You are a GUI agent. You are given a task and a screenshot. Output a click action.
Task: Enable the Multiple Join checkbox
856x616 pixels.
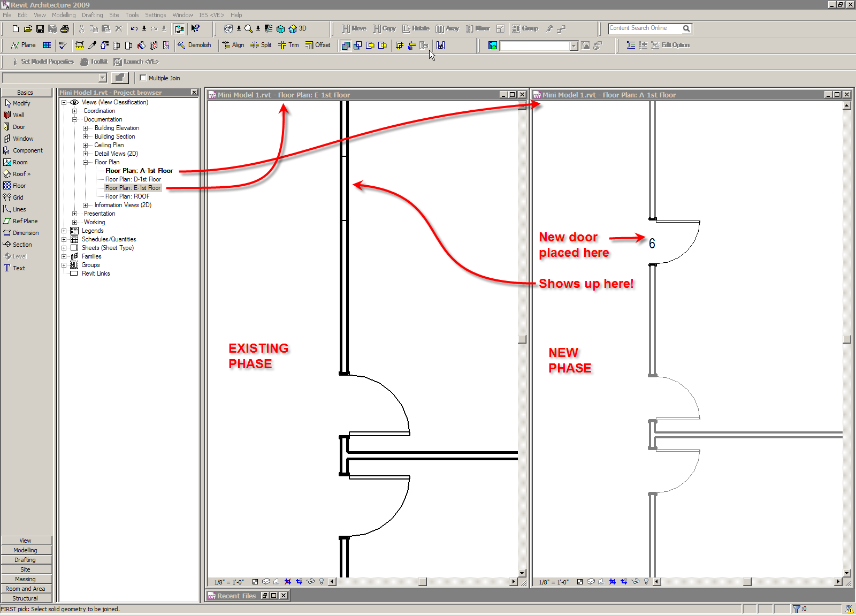[143, 78]
